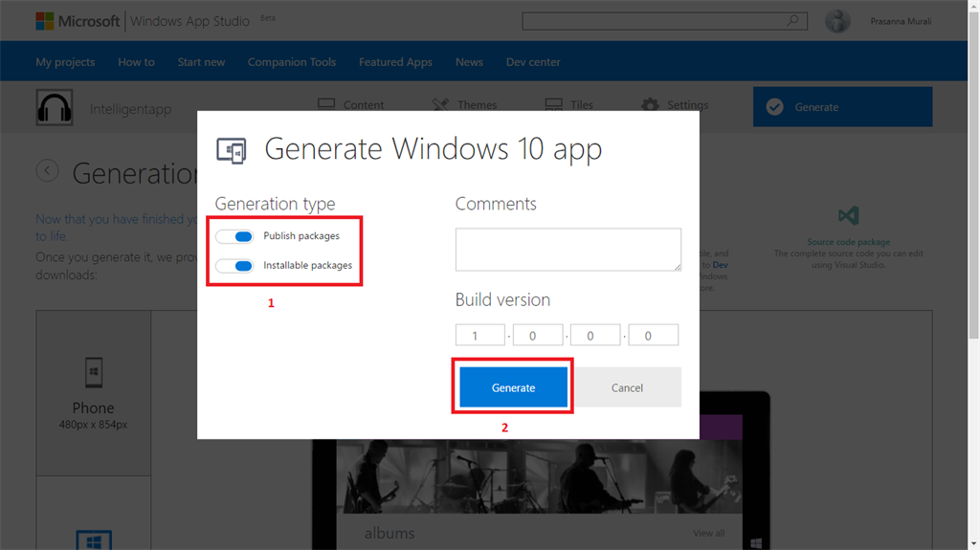This screenshot has width=980, height=550.
Task: Click the Phone device icon
Action: click(x=93, y=372)
